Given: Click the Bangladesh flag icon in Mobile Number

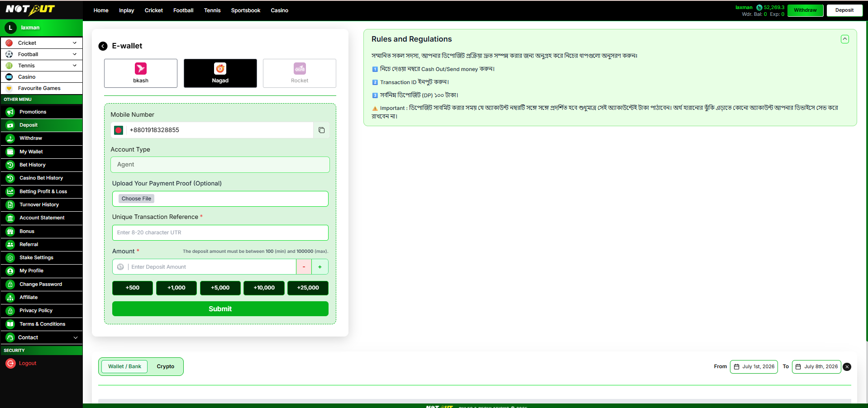Looking at the screenshot, I should 119,130.
